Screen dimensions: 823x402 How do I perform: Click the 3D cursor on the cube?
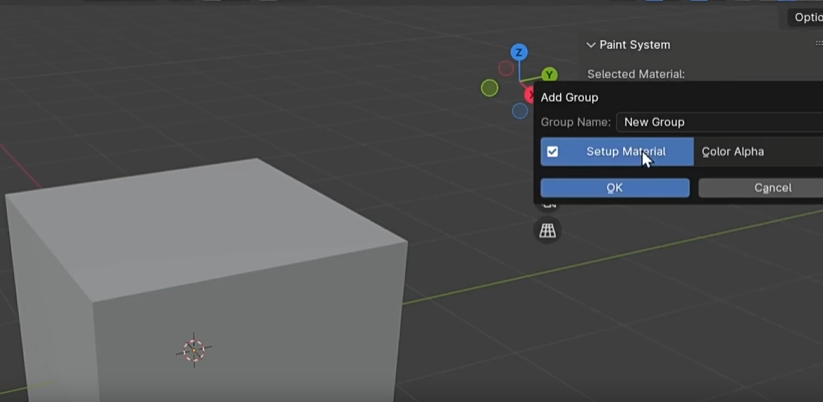pyautogui.click(x=194, y=350)
